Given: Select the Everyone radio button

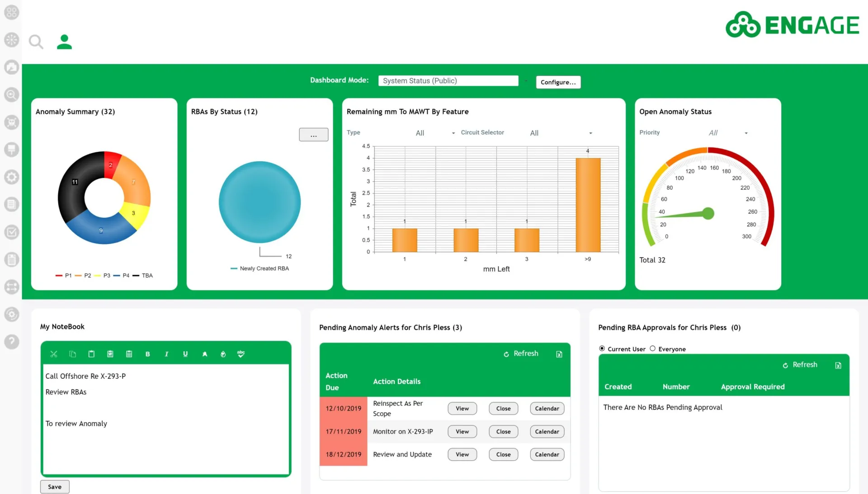Looking at the screenshot, I should pyautogui.click(x=652, y=348).
